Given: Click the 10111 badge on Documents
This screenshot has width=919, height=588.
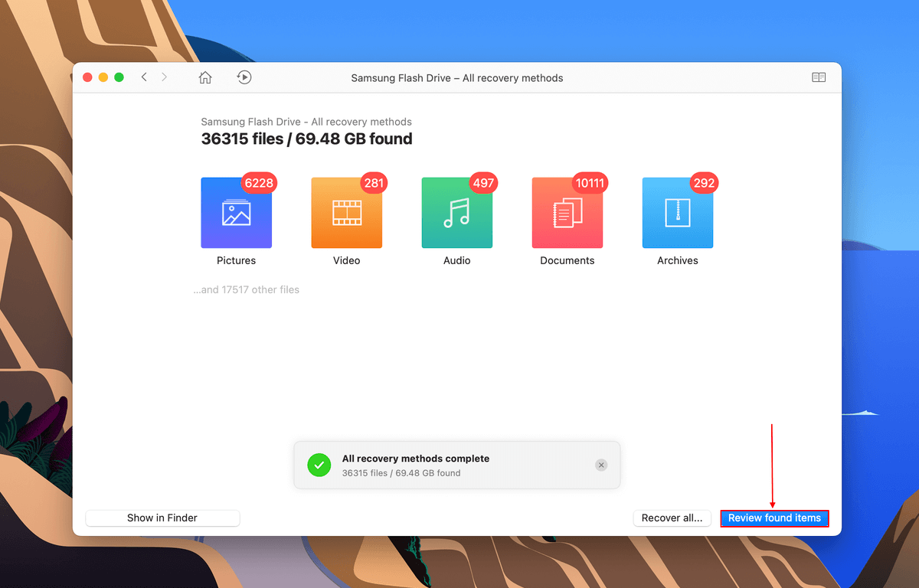Looking at the screenshot, I should click(x=590, y=183).
